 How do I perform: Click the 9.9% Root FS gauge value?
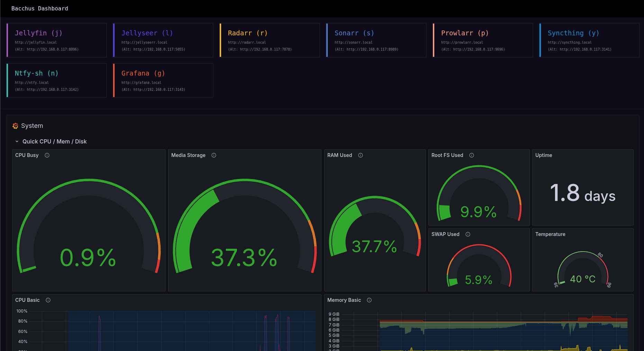coord(479,212)
